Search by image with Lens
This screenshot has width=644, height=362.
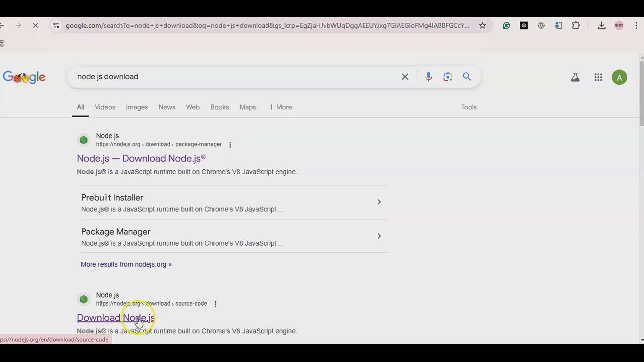point(448,77)
